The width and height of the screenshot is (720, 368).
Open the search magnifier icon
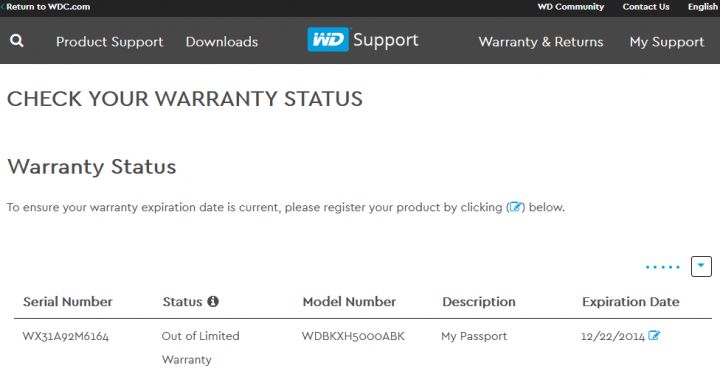[17, 41]
